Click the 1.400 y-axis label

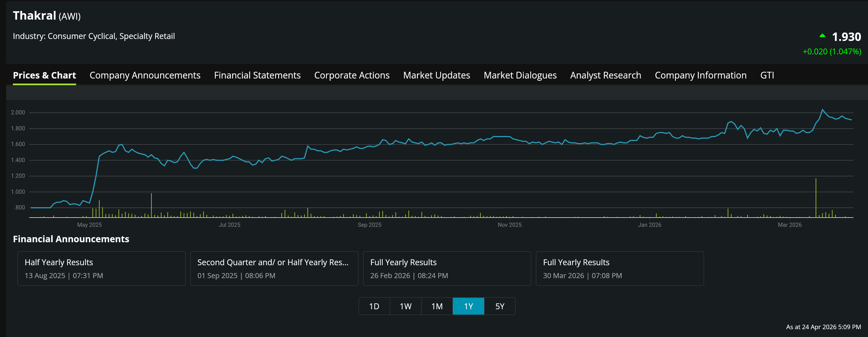pos(18,160)
